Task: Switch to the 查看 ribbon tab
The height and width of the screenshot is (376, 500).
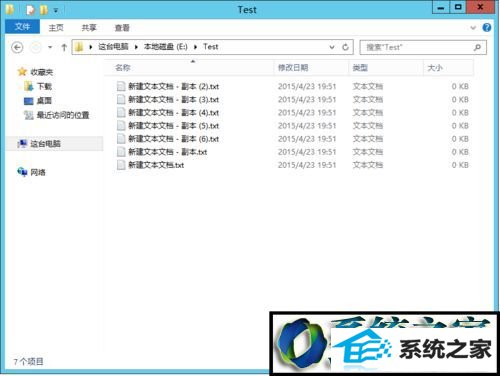Action: 122,28
